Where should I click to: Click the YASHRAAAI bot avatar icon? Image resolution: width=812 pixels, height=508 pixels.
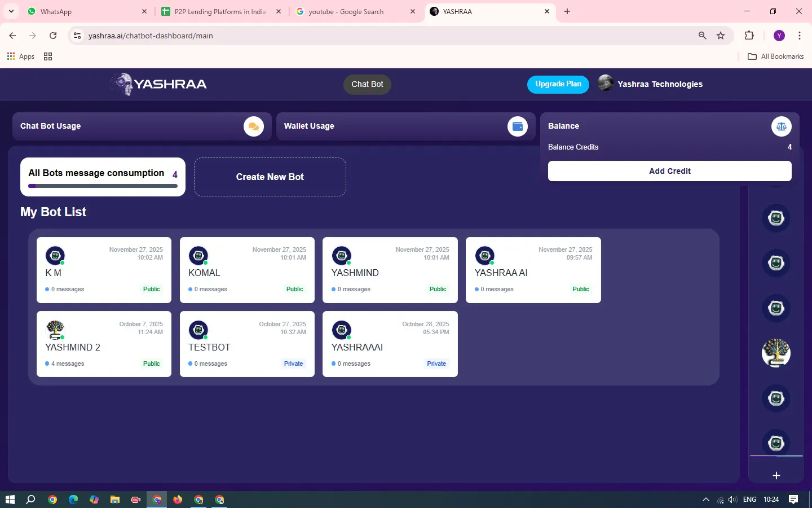coord(342,330)
